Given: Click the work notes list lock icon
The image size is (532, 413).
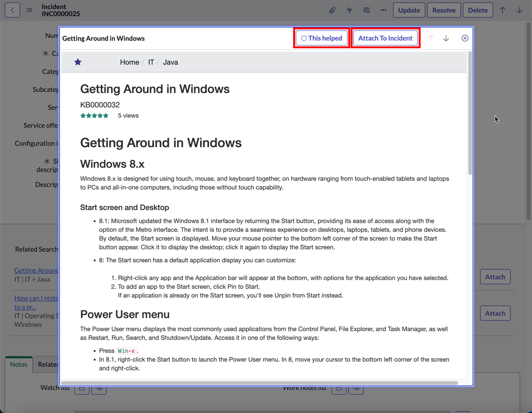Looking at the screenshot, I should pos(339,389).
